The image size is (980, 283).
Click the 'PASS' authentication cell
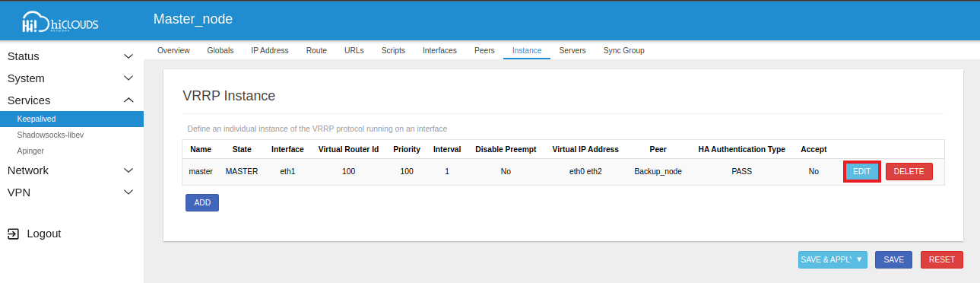click(x=741, y=172)
